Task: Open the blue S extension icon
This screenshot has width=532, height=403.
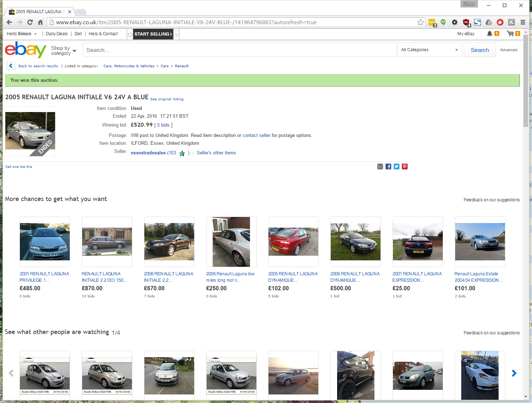Action: pos(477,22)
